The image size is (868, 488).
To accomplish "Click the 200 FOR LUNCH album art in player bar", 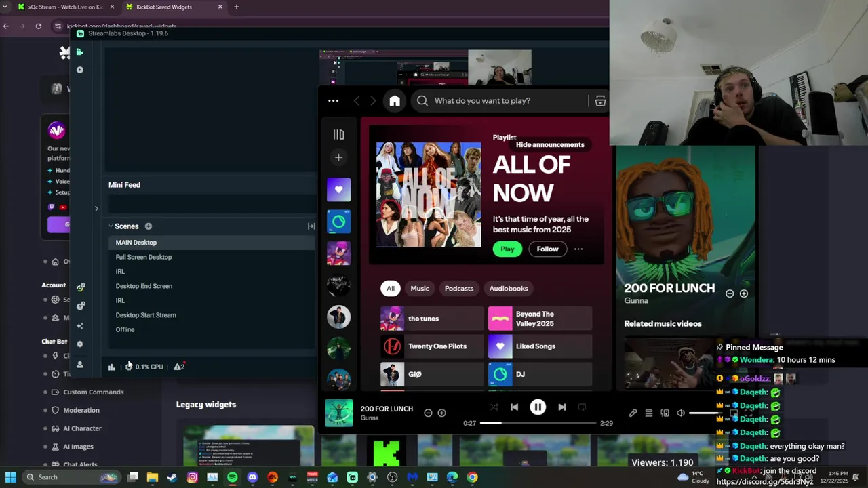I will [339, 413].
